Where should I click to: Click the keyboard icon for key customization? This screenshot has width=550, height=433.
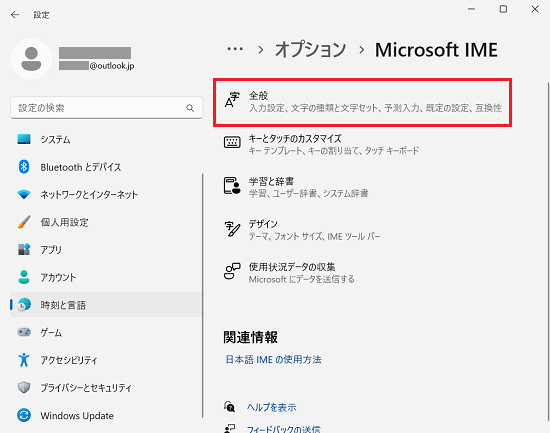coord(232,142)
